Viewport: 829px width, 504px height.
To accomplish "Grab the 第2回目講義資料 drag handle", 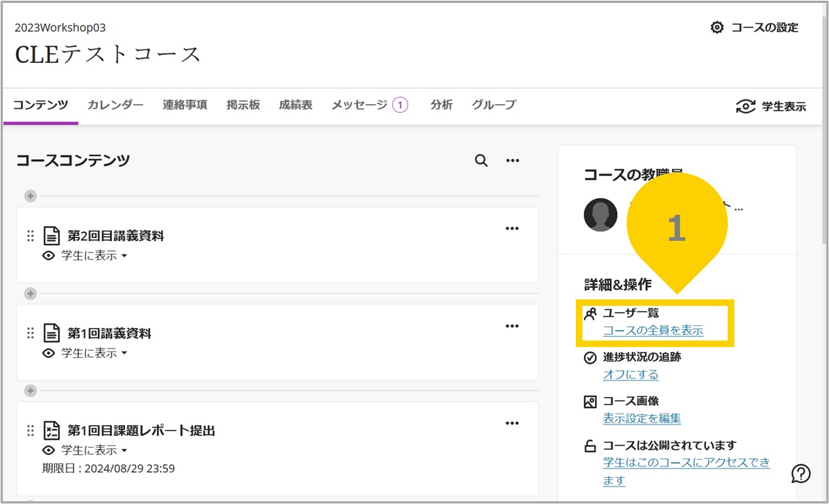I will tap(30, 236).
